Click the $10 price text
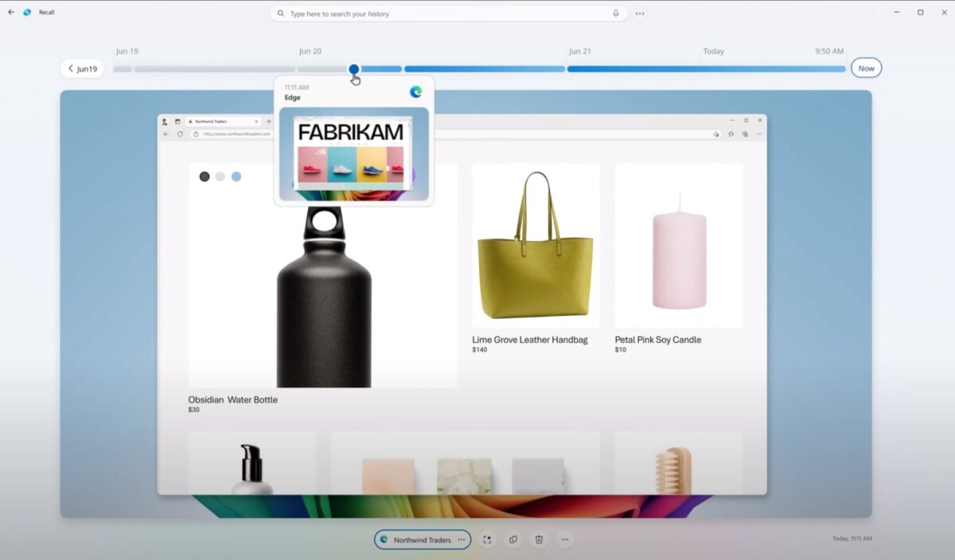The height and width of the screenshot is (560, 955). [621, 349]
